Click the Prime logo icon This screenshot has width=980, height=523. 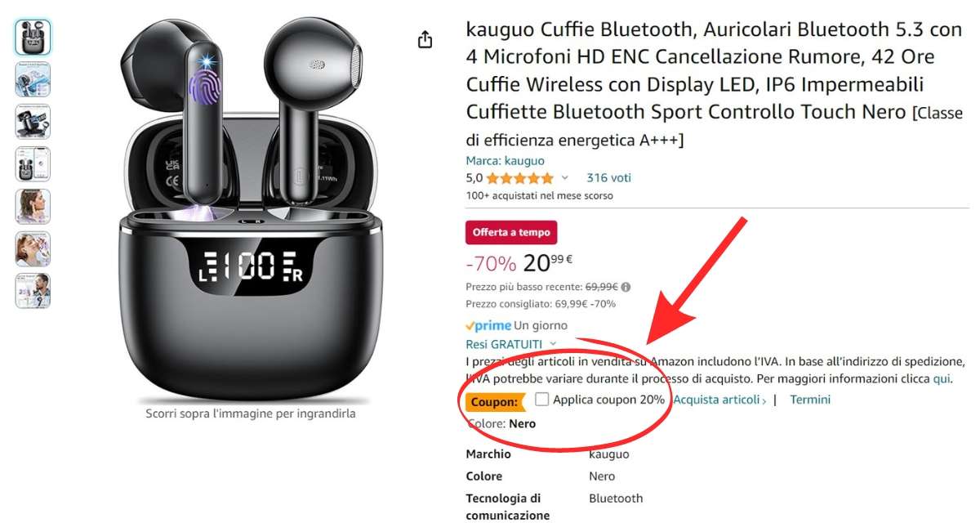[x=488, y=325]
